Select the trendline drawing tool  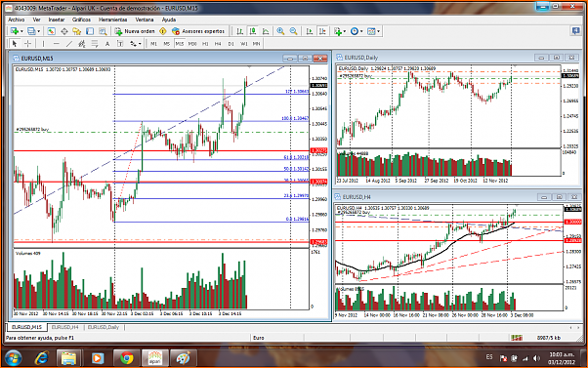pos(69,44)
